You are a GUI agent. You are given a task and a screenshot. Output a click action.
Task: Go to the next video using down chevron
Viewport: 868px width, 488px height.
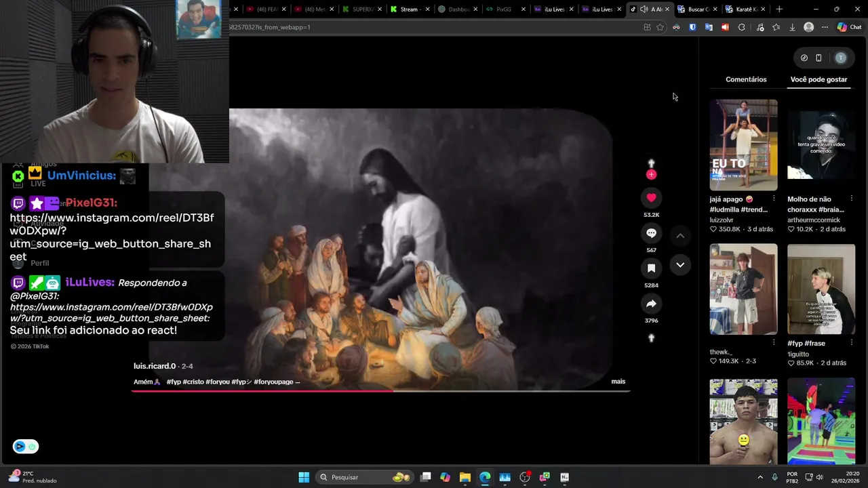[x=680, y=265]
